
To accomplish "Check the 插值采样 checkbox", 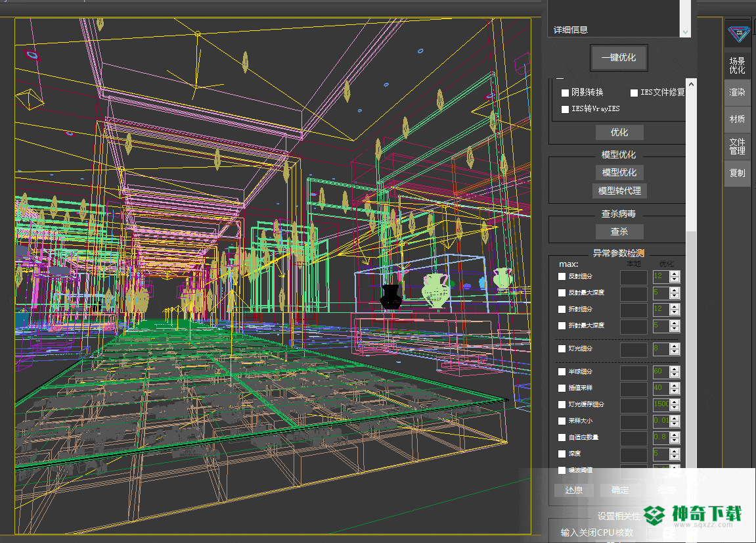I will (562, 388).
